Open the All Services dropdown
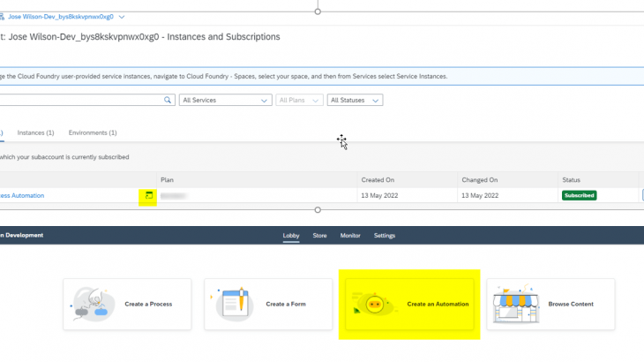 pyautogui.click(x=225, y=101)
